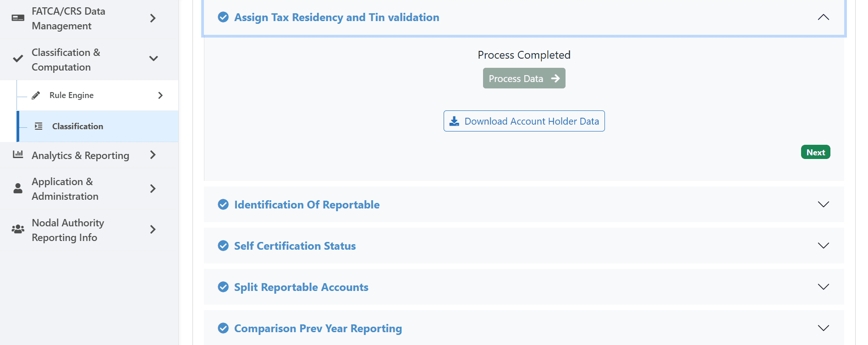
Task: Click the download icon in Account Holder button
Action: coord(454,121)
